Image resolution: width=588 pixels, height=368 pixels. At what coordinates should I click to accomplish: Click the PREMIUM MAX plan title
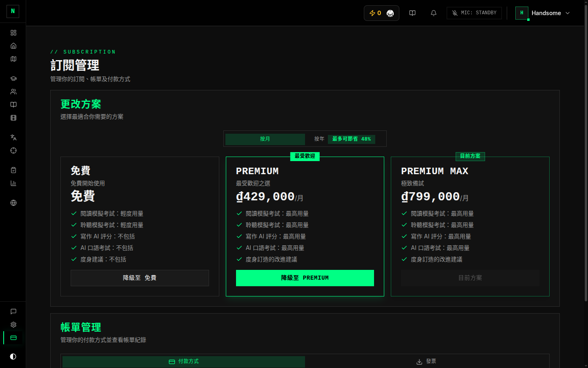pyautogui.click(x=434, y=171)
